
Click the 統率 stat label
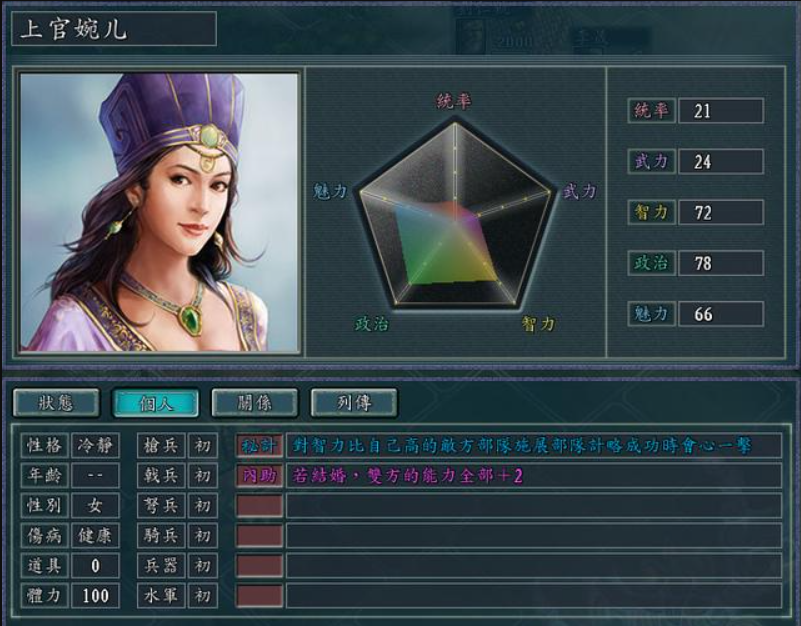point(651,110)
